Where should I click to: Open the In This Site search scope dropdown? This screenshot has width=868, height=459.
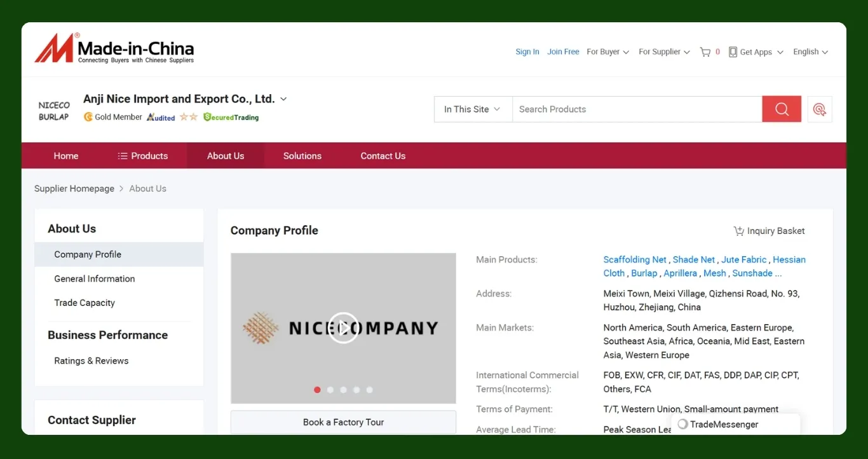click(x=473, y=109)
